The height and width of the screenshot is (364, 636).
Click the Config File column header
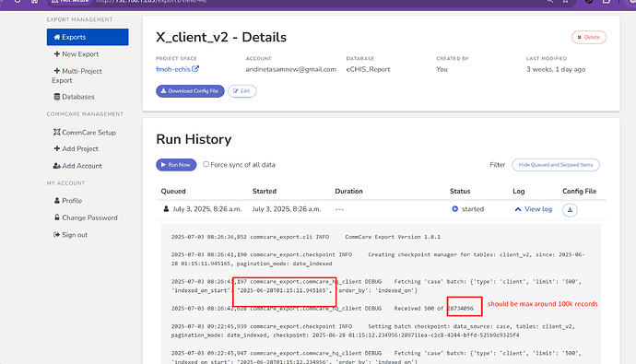[x=579, y=192]
